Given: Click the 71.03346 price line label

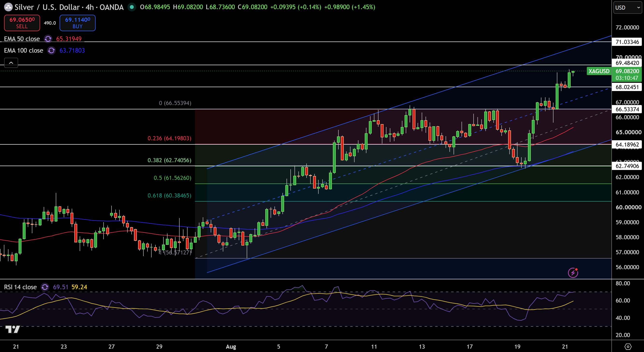Looking at the screenshot, I should coord(627,42).
